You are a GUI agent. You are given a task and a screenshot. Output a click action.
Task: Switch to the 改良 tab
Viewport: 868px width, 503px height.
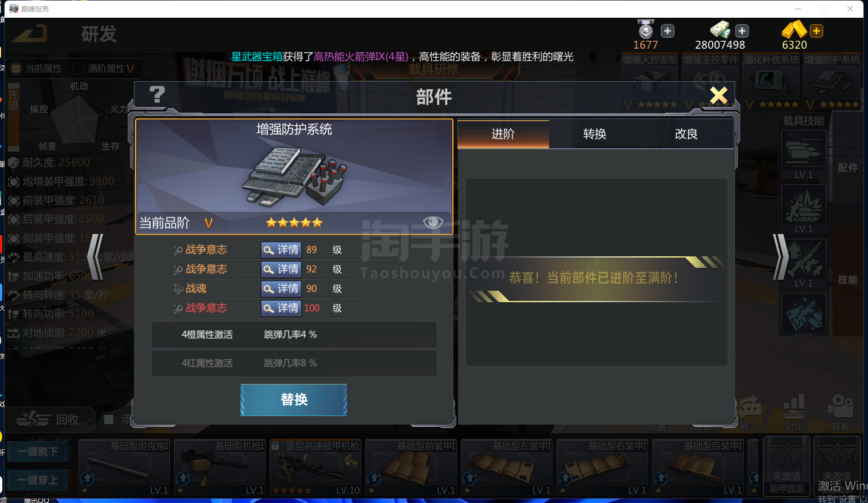point(686,134)
